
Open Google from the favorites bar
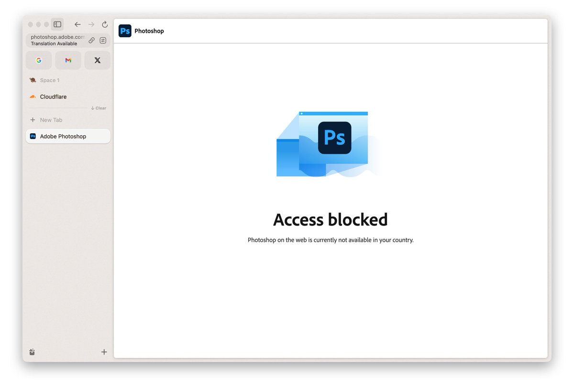[38, 60]
